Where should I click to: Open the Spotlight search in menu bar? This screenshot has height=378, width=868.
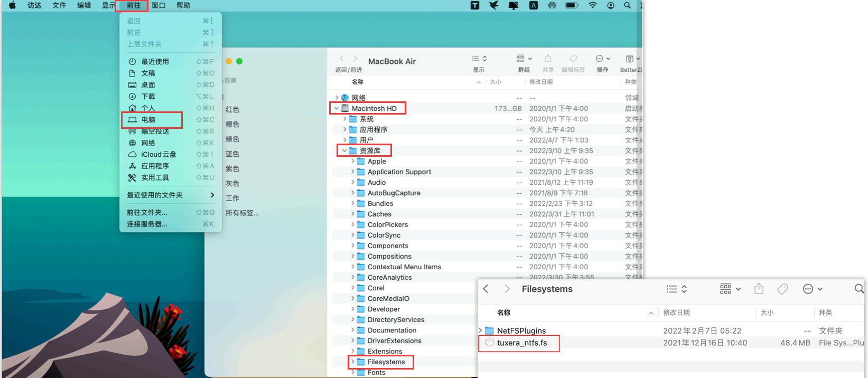pyautogui.click(x=627, y=5)
